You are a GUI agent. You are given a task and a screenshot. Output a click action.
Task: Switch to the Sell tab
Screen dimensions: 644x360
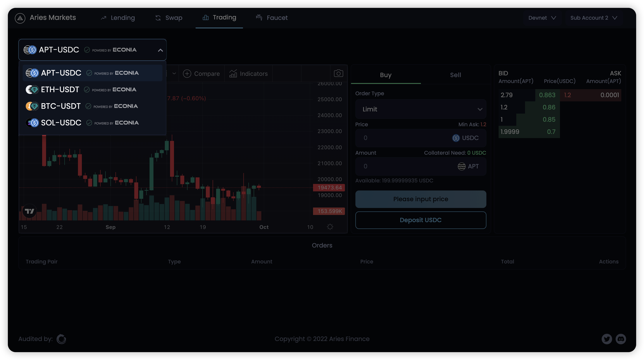456,75
